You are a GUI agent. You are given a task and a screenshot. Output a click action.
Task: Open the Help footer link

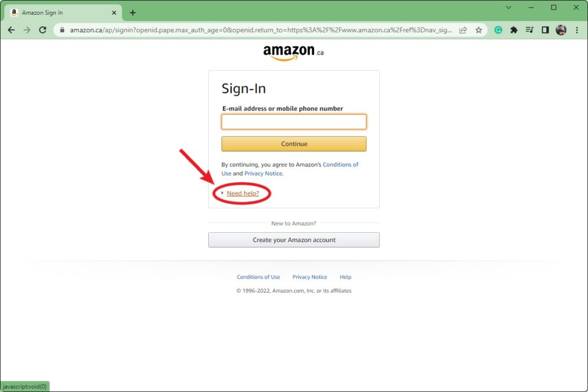pyautogui.click(x=345, y=277)
